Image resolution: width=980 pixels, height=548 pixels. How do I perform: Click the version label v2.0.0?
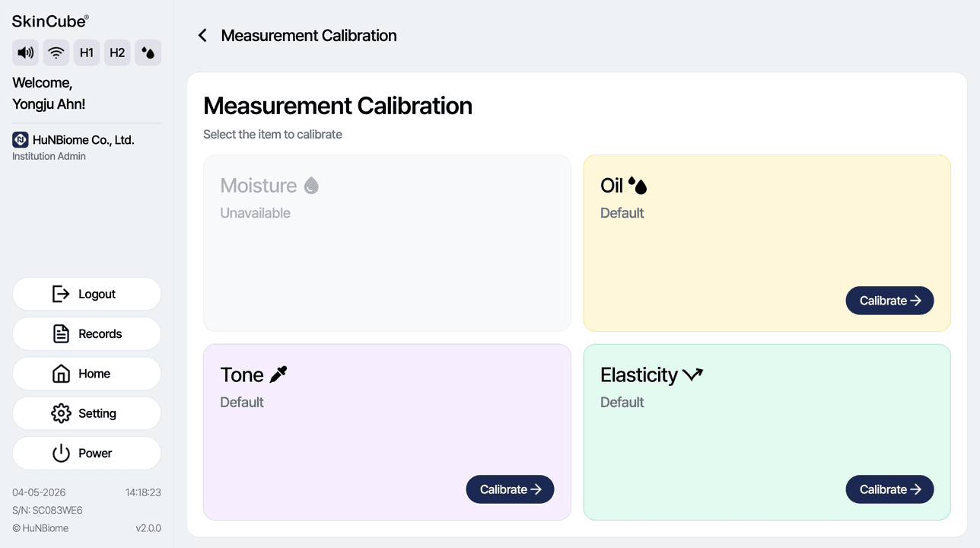148,528
